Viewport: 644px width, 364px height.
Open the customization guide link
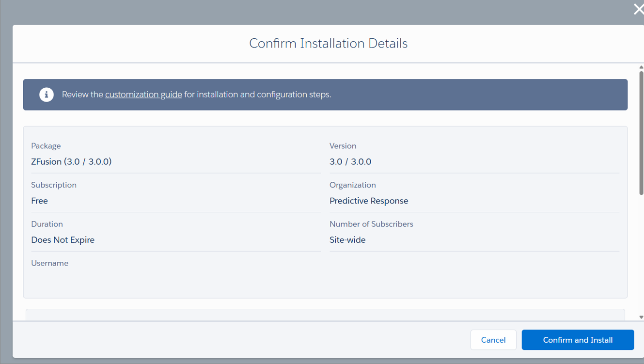143,95
